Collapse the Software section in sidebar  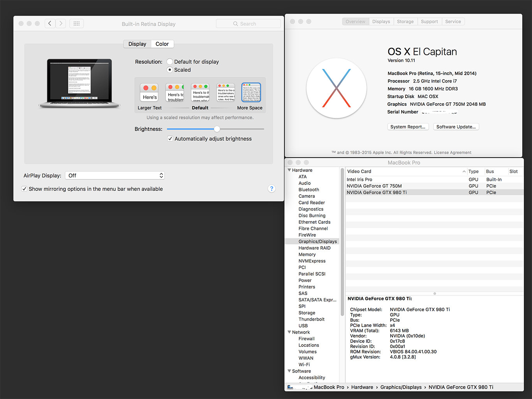point(289,371)
